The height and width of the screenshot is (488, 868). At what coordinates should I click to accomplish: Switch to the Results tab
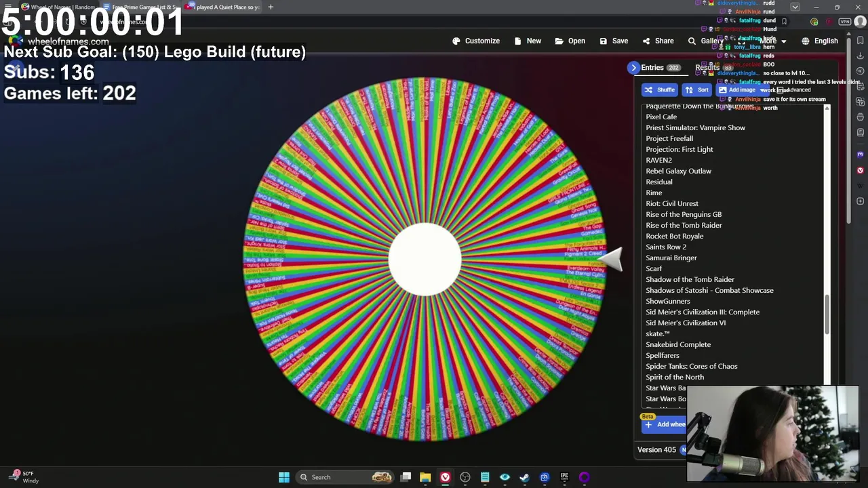[x=713, y=68]
